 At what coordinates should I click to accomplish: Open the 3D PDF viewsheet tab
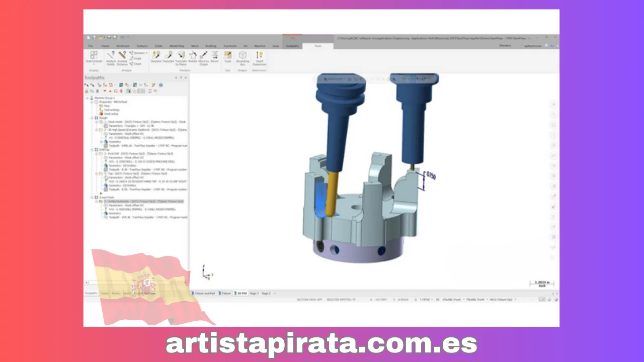click(241, 293)
